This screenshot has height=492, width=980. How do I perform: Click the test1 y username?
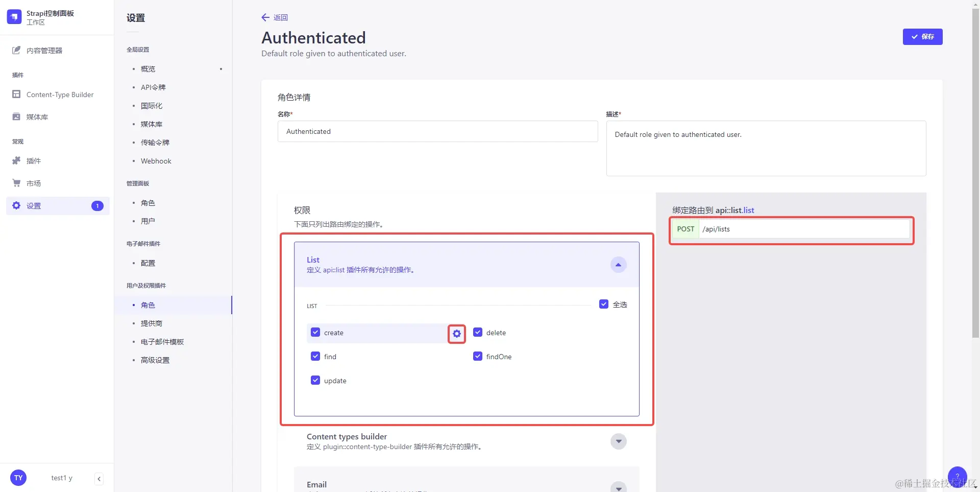[62, 478]
